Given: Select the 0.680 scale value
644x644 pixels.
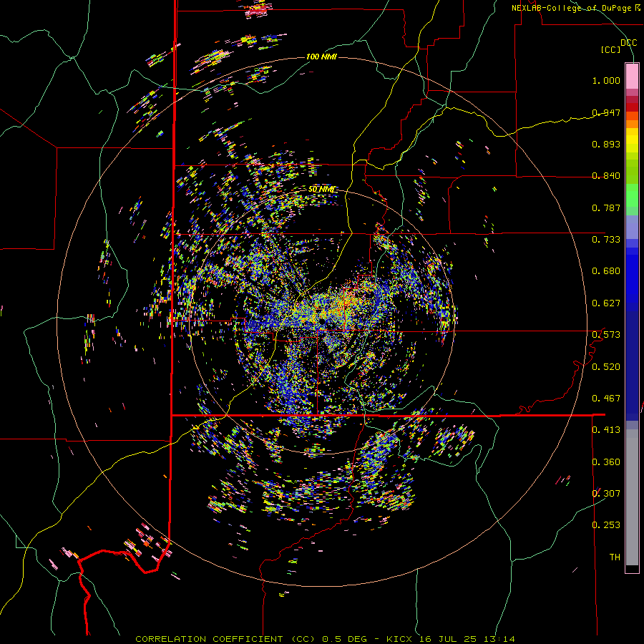Looking at the screenshot, I should [606, 271].
